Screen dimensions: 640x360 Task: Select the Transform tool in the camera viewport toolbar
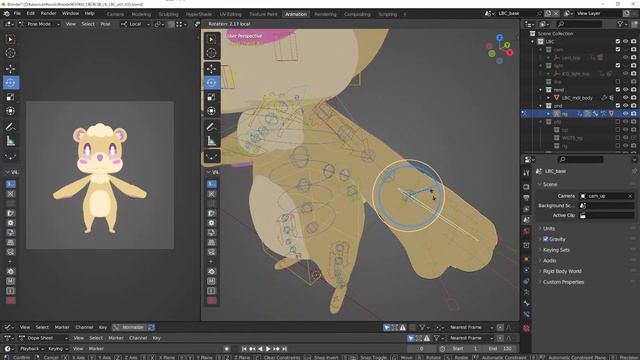(11, 111)
